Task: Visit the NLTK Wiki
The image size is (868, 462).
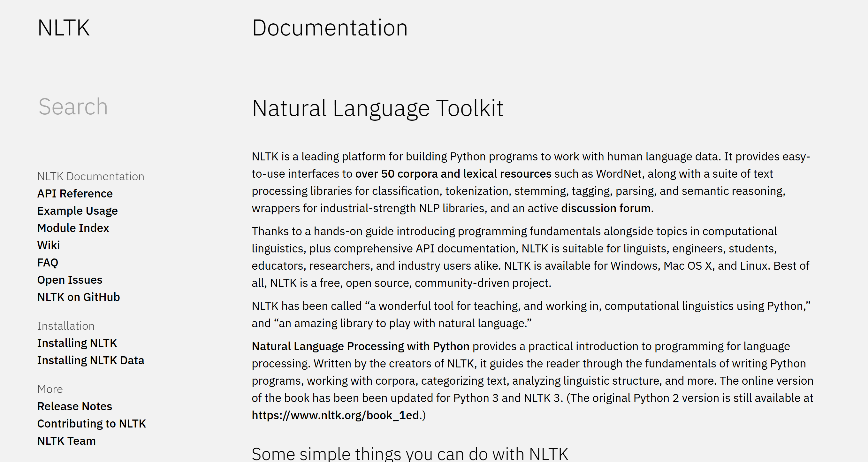Action: [48, 245]
